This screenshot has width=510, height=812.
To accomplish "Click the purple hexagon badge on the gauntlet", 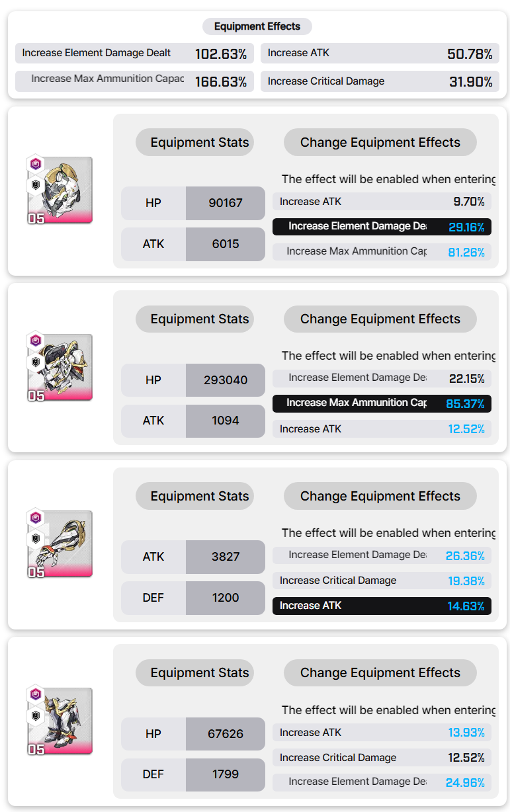I will 36,517.
